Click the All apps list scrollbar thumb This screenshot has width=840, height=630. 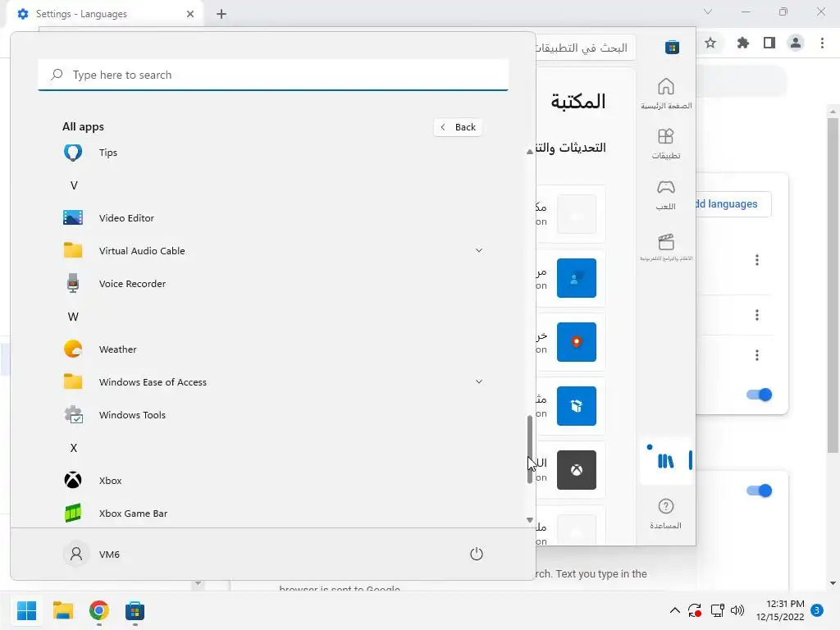click(x=530, y=450)
